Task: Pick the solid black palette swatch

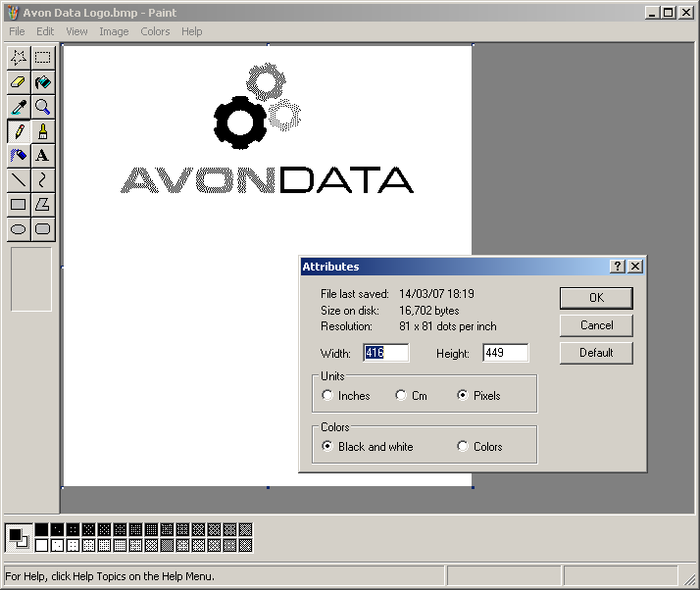Action: 41,530
